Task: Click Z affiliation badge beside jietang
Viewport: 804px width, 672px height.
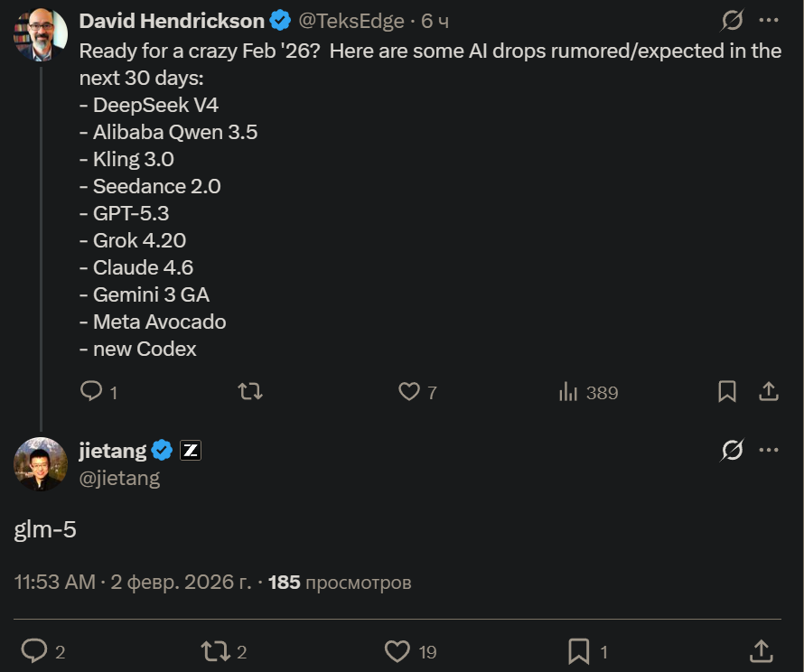Action: point(190,451)
